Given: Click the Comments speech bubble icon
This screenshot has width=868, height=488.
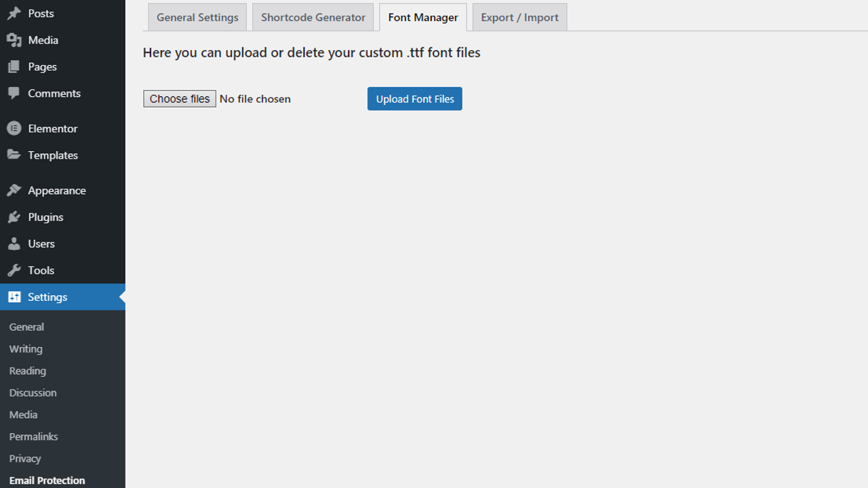Looking at the screenshot, I should click(14, 94).
